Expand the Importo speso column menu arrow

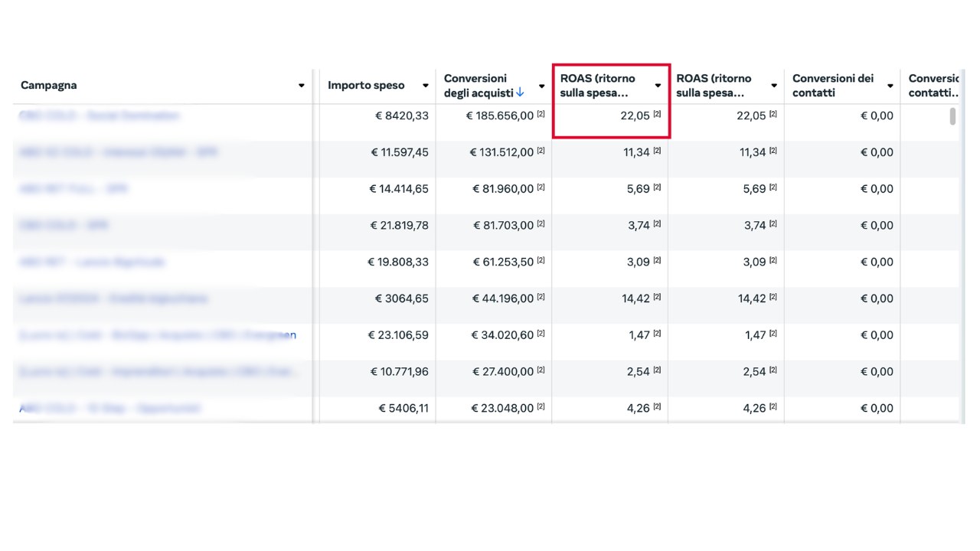(x=426, y=86)
